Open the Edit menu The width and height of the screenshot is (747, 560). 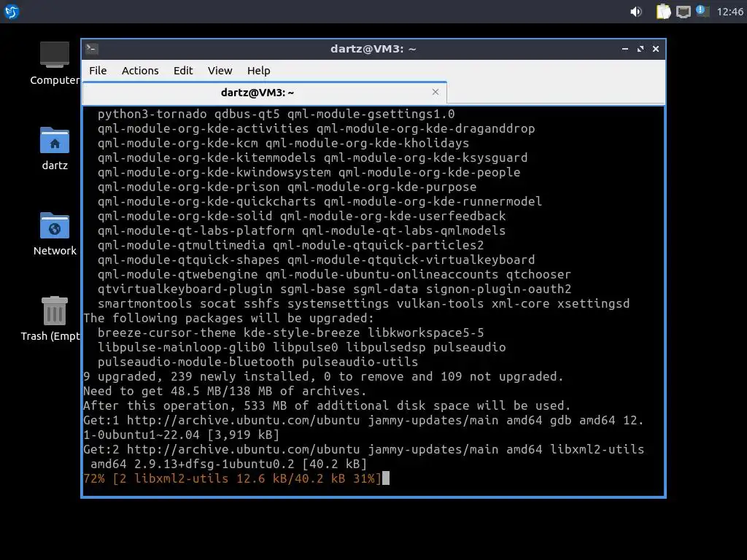183,71
